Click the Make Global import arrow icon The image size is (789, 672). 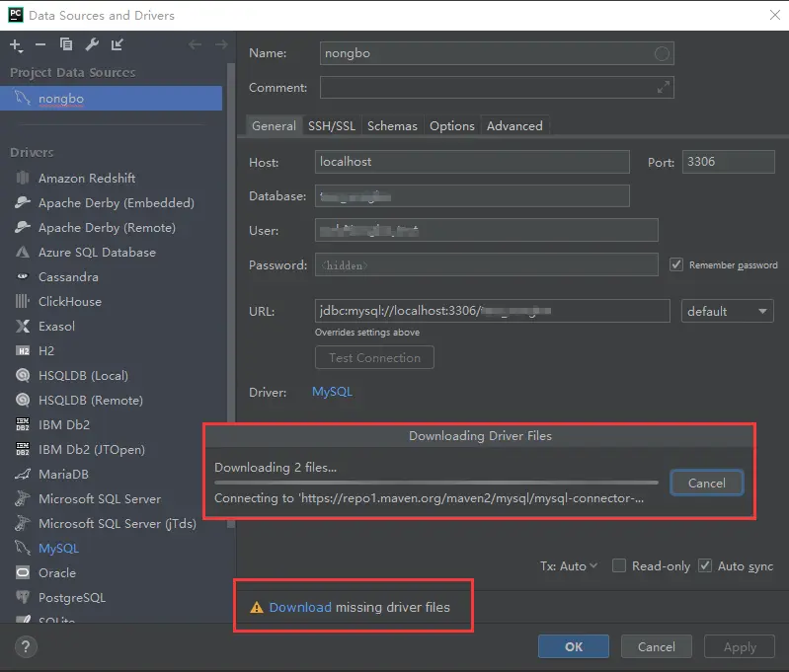[x=118, y=44]
